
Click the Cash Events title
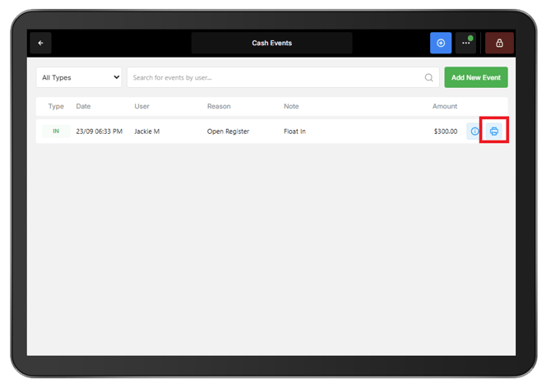pos(271,43)
